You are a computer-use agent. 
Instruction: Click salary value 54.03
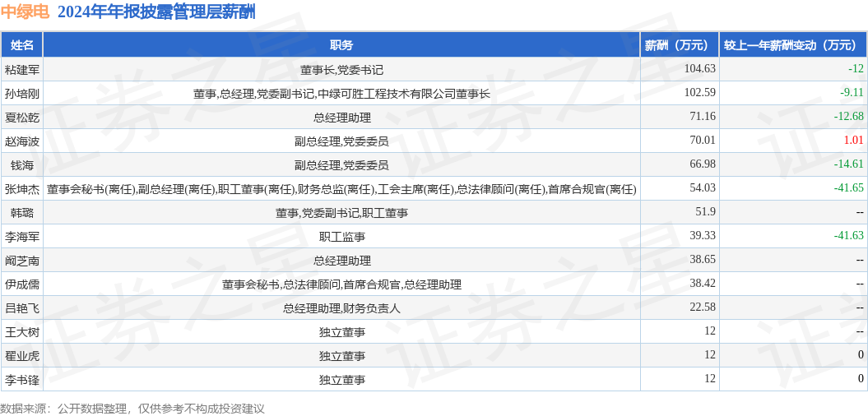coord(703,188)
